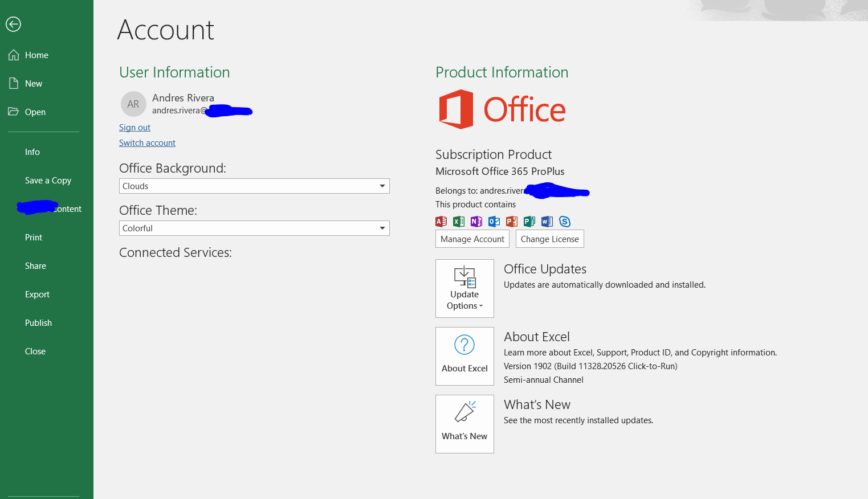
Task: Click the Manage Account button
Action: tap(472, 239)
